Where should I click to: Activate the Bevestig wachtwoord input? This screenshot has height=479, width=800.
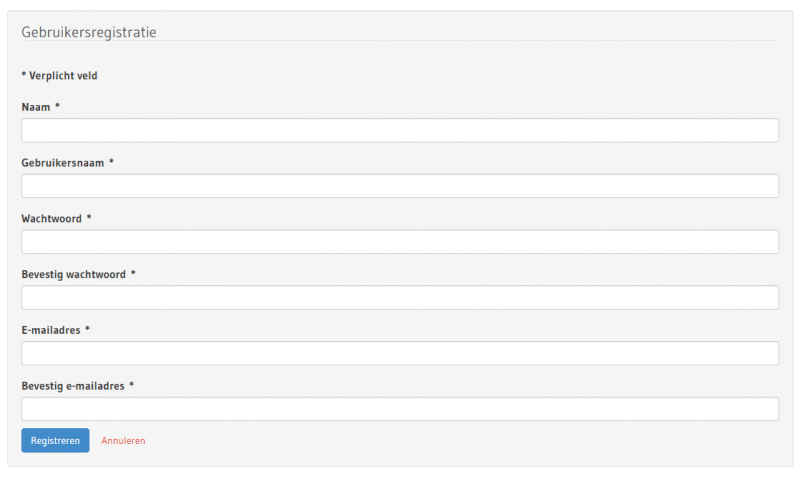(400, 297)
